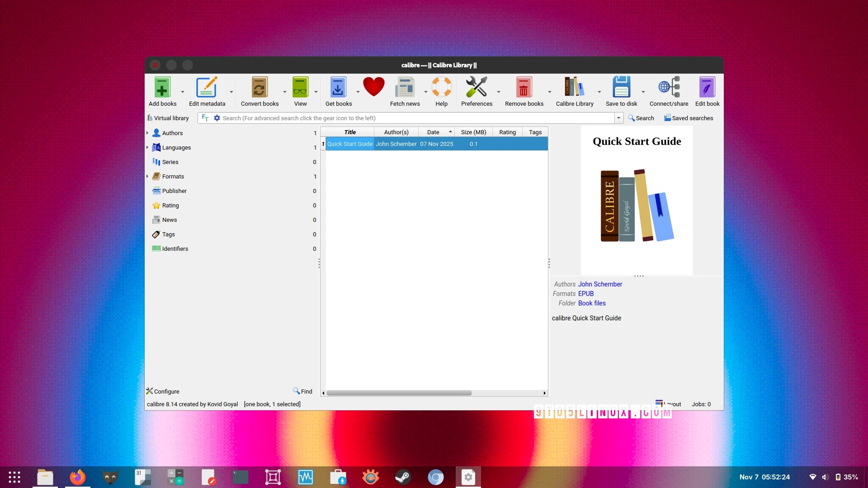Screen dimensions: 868x488
Task: Sort by the Author(s) column header
Action: tap(396, 132)
